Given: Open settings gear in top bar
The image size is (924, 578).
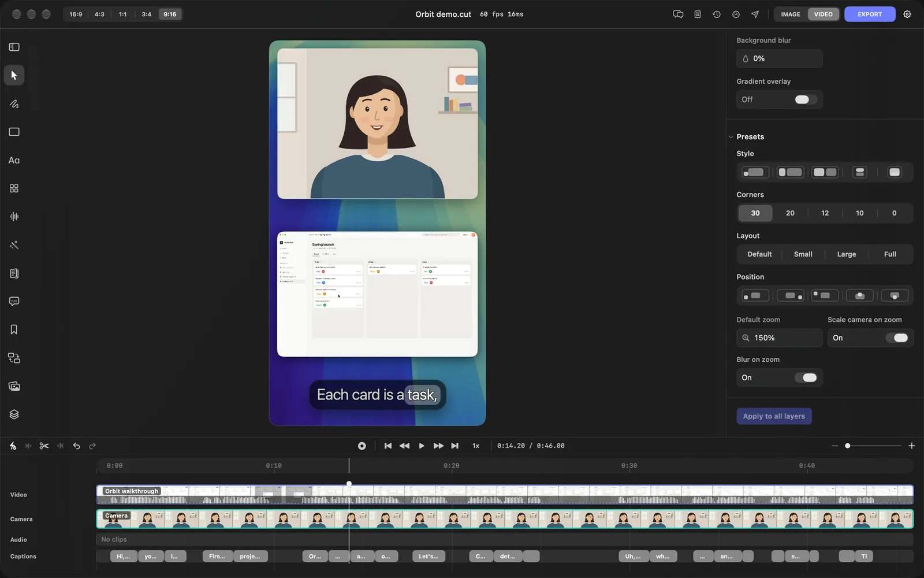Looking at the screenshot, I should (907, 14).
